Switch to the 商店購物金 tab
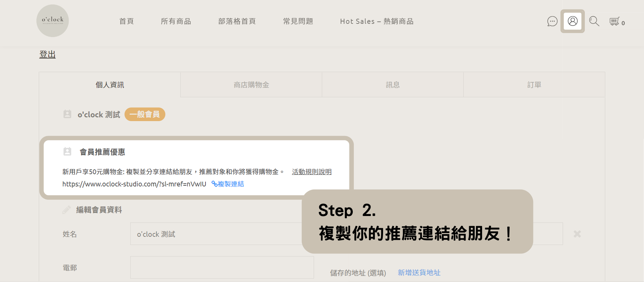The height and width of the screenshot is (282, 644). pos(251,85)
